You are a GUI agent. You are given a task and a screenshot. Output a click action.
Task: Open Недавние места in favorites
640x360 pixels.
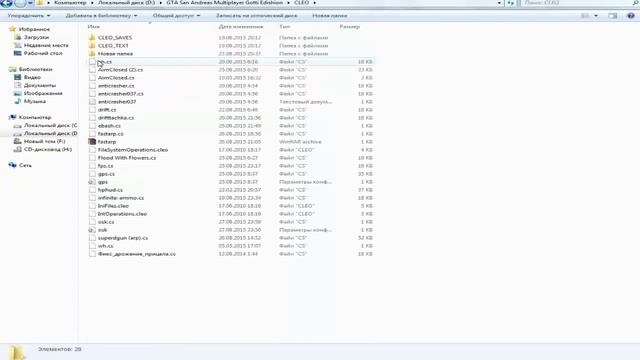pos(46,45)
